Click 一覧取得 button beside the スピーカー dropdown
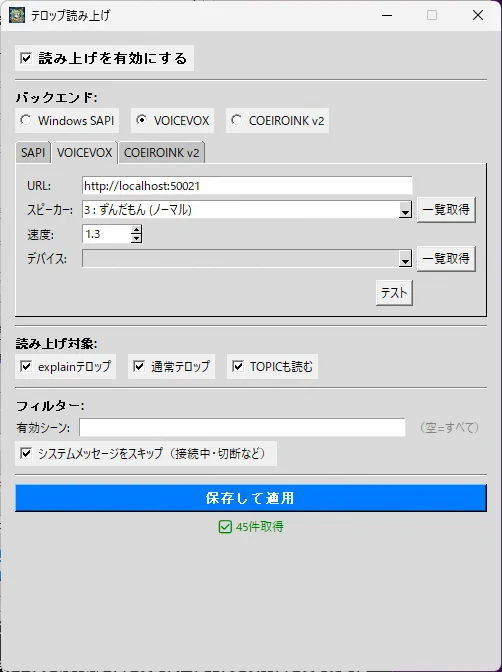Screen dimensions: 502x672 446,210
